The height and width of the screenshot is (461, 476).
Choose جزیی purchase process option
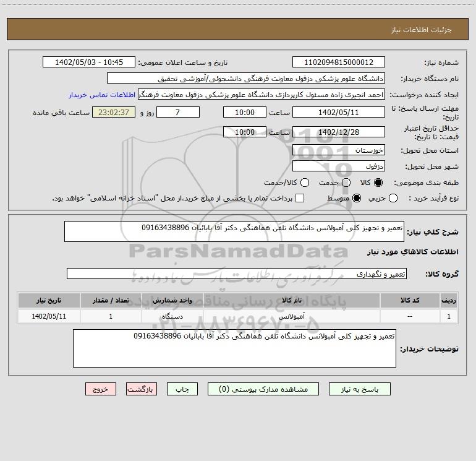tap(393, 198)
